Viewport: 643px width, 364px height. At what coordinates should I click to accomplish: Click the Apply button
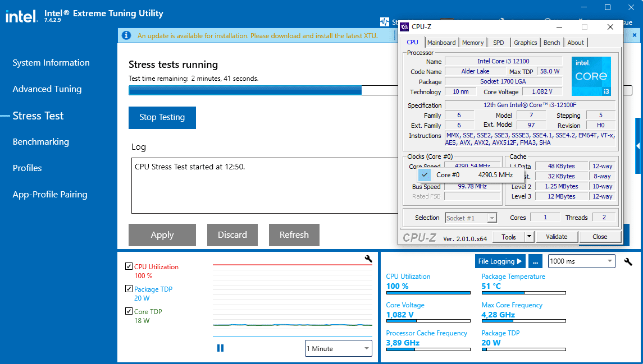[x=162, y=235]
